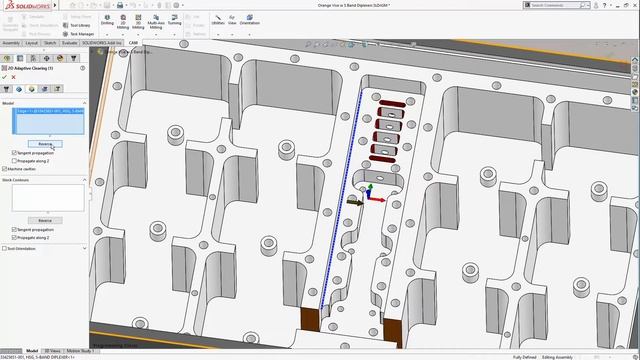Switch to the Sketch ribbon tab
The width and height of the screenshot is (640, 360).
coord(50,43)
